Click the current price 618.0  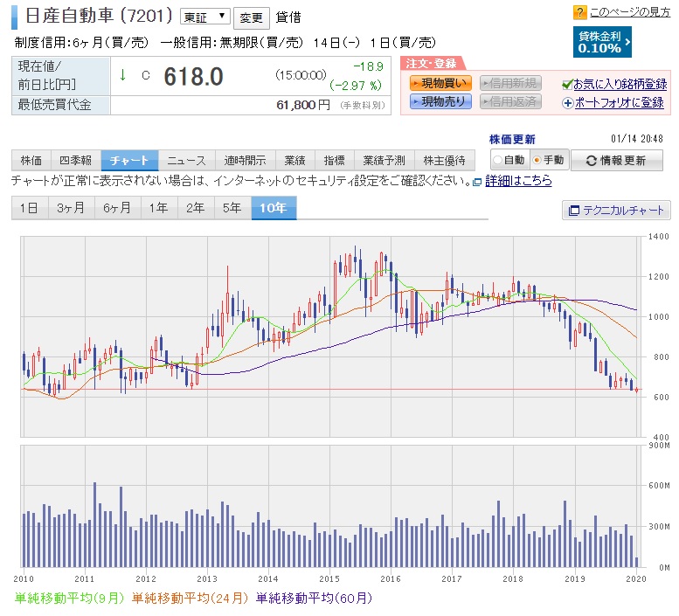tap(193, 77)
